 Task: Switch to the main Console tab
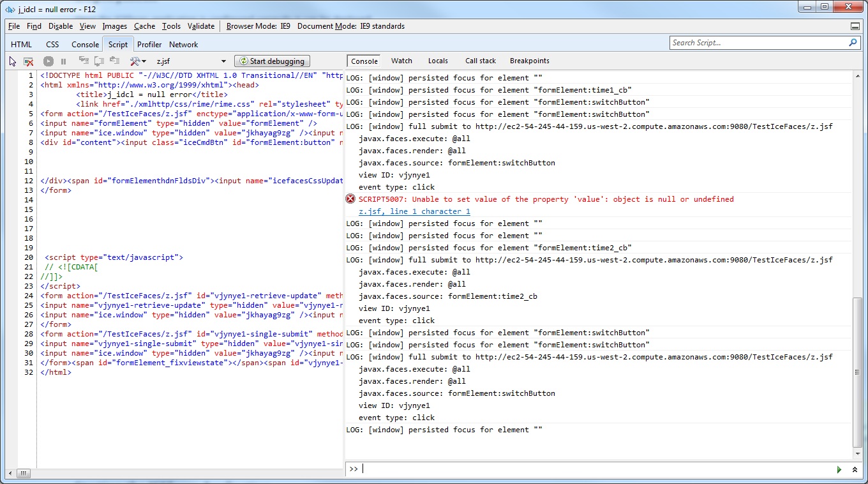point(85,45)
